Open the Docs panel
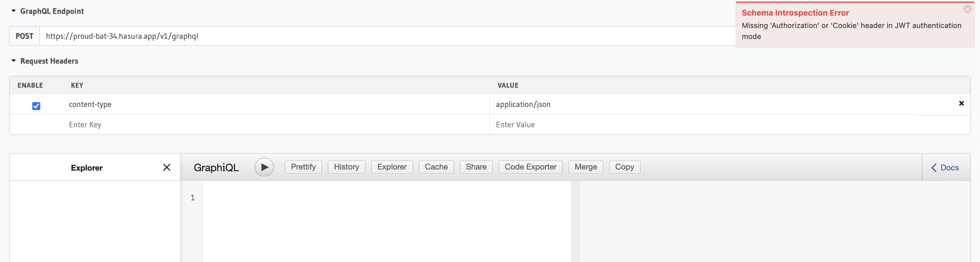980x262 pixels. click(949, 167)
